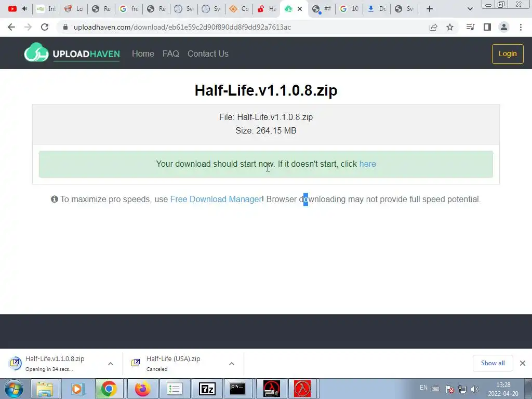The height and width of the screenshot is (399, 532).
Task: Click the EN language indicator
Action: coord(423,388)
